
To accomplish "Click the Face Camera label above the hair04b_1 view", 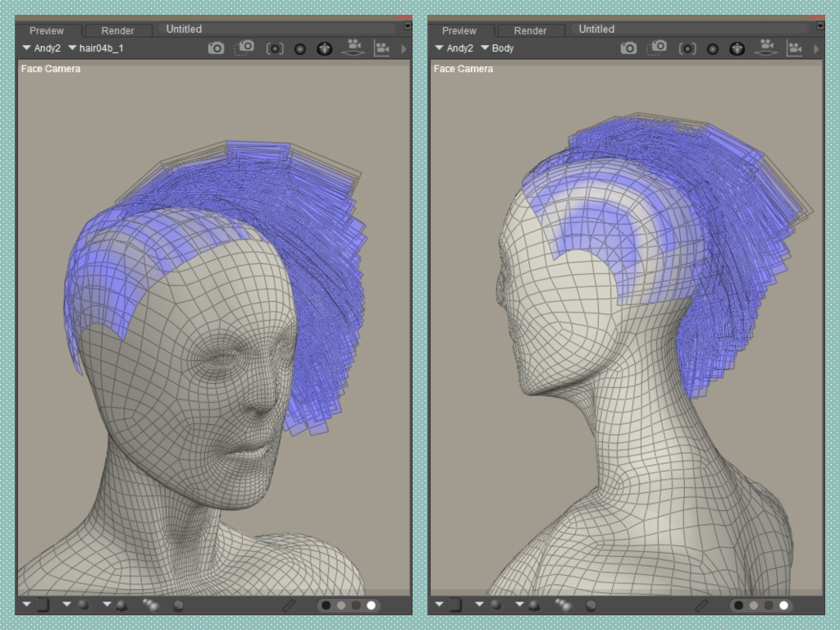I will pyautogui.click(x=51, y=69).
